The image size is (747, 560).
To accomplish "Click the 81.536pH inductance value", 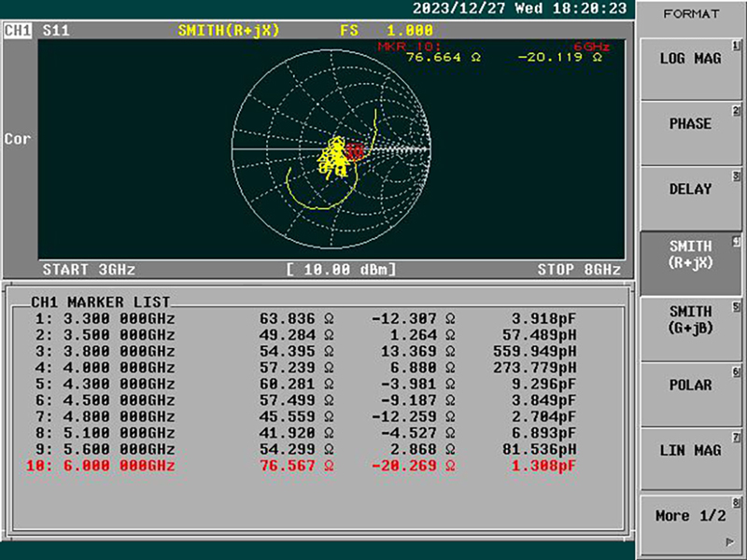I will [540, 450].
